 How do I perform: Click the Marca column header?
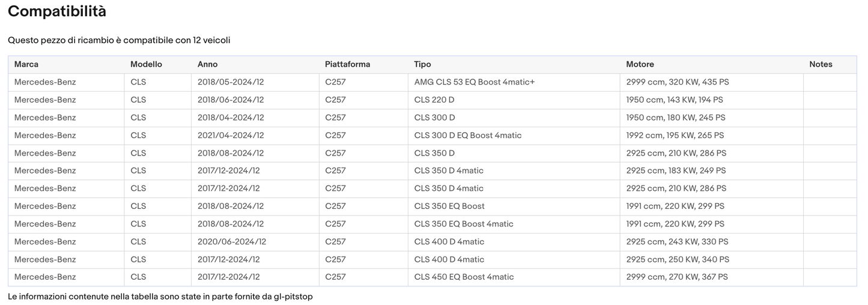click(x=26, y=64)
